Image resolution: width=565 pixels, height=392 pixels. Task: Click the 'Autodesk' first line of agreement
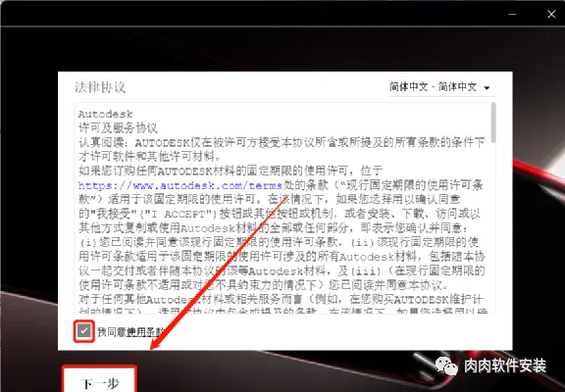click(106, 114)
